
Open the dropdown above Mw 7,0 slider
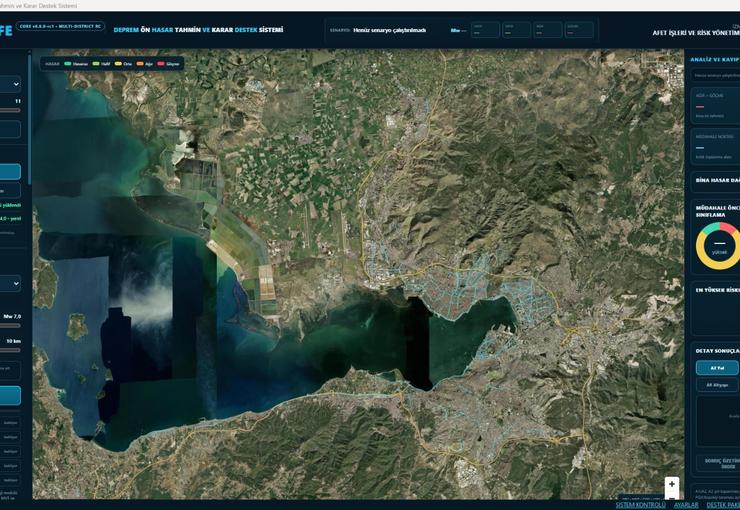click(x=10, y=284)
